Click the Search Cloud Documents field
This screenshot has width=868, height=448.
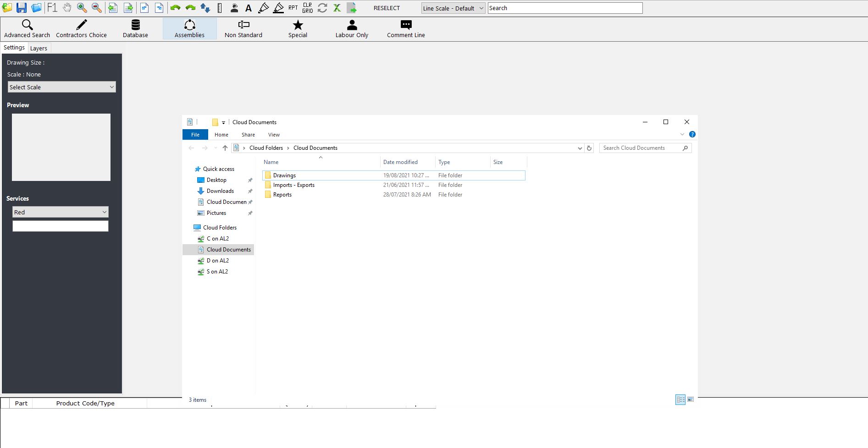point(641,148)
